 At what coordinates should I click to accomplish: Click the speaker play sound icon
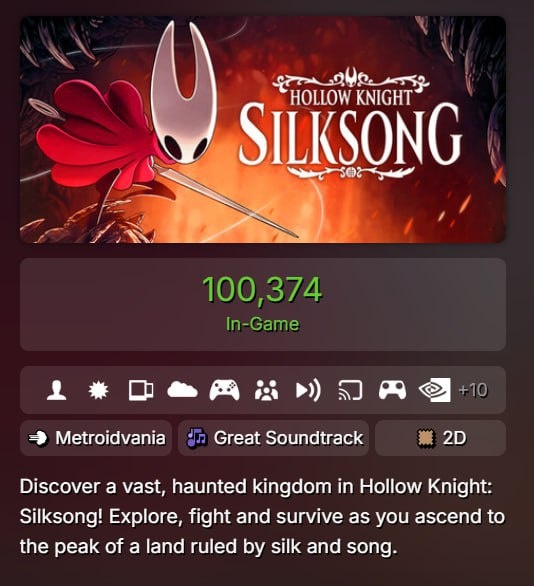pyautogui.click(x=308, y=390)
